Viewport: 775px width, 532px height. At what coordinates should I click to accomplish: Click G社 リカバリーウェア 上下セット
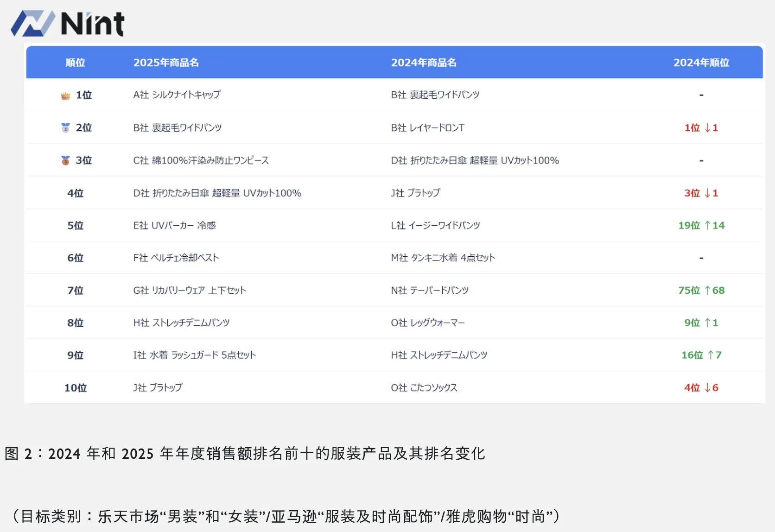(x=190, y=290)
